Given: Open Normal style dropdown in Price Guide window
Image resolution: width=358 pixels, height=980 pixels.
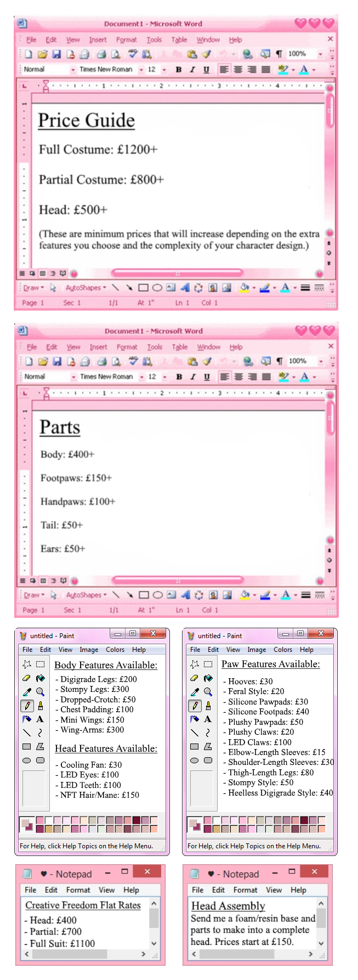Looking at the screenshot, I should tap(73, 70).
